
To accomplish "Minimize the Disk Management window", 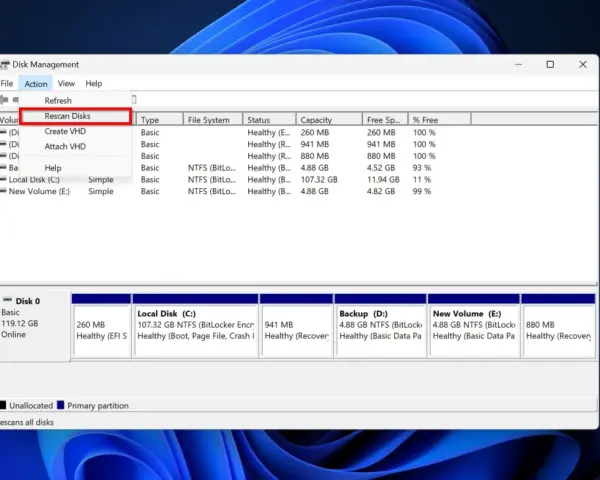I will 518,64.
